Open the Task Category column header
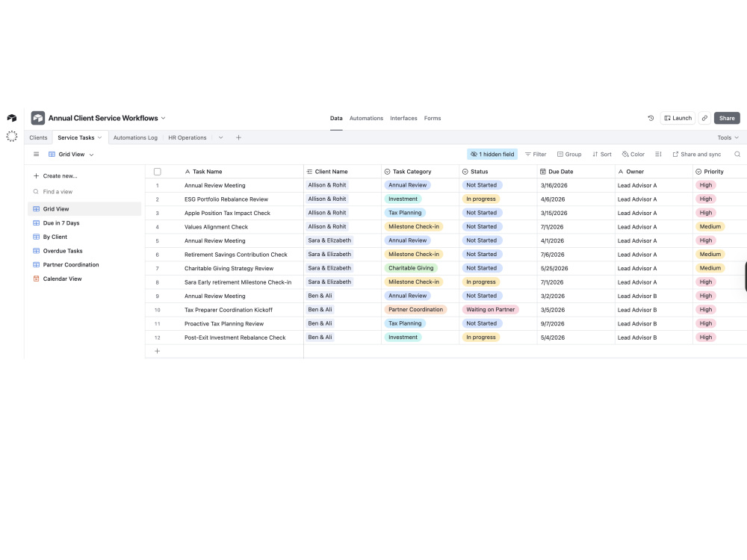Image resolution: width=747 pixels, height=560 pixels. pos(420,172)
